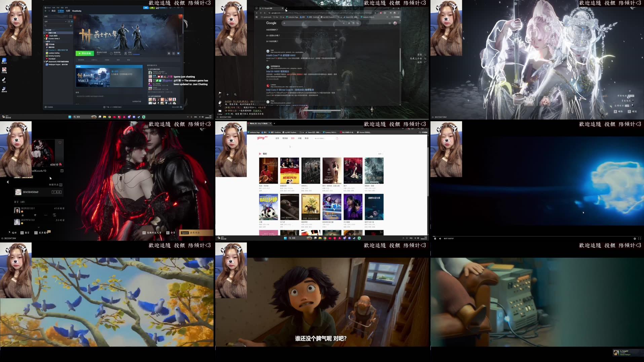The height and width of the screenshot is (362, 644).
Task: Select 綜藝 in gimy navigation
Action: 300,138
